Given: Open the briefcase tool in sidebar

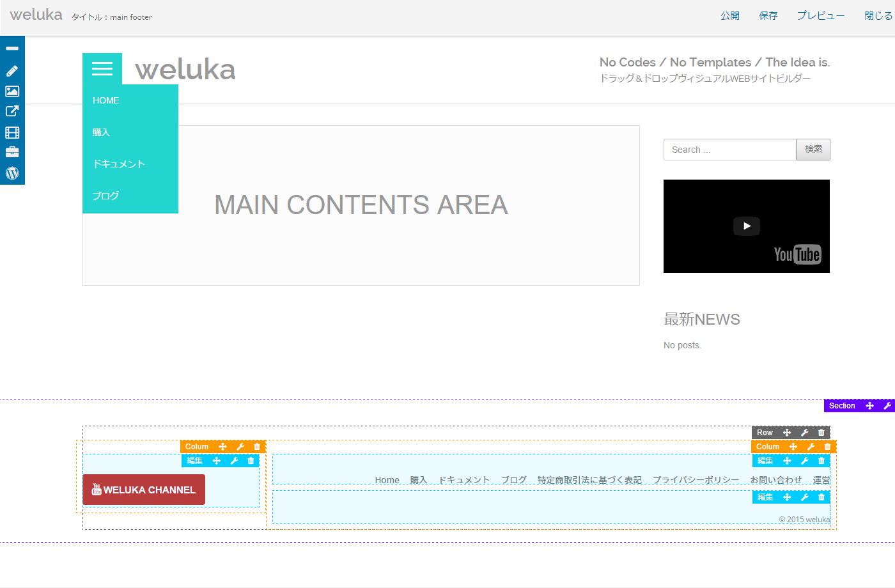Looking at the screenshot, I should click(x=12, y=152).
